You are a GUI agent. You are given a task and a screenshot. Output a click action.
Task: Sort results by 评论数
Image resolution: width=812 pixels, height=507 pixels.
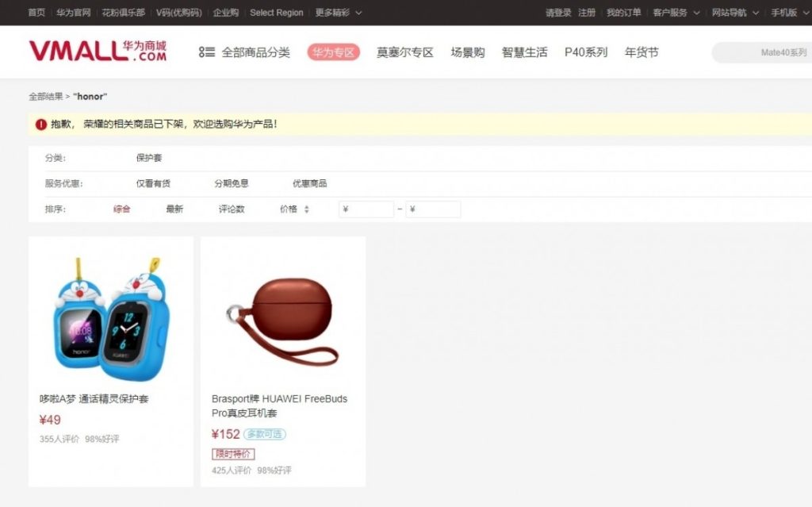coord(232,209)
